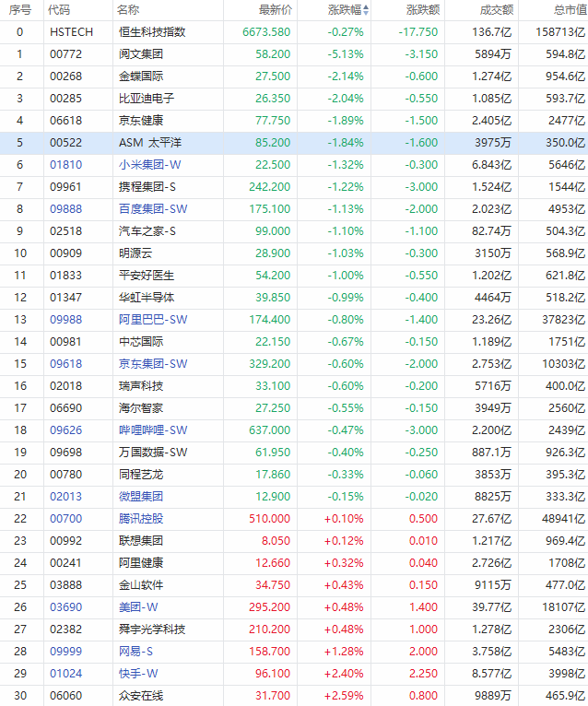The width and height of the screenshot is (588, 706).
Task: Open stock code link 01024
Action: click(x=66, y=674)
